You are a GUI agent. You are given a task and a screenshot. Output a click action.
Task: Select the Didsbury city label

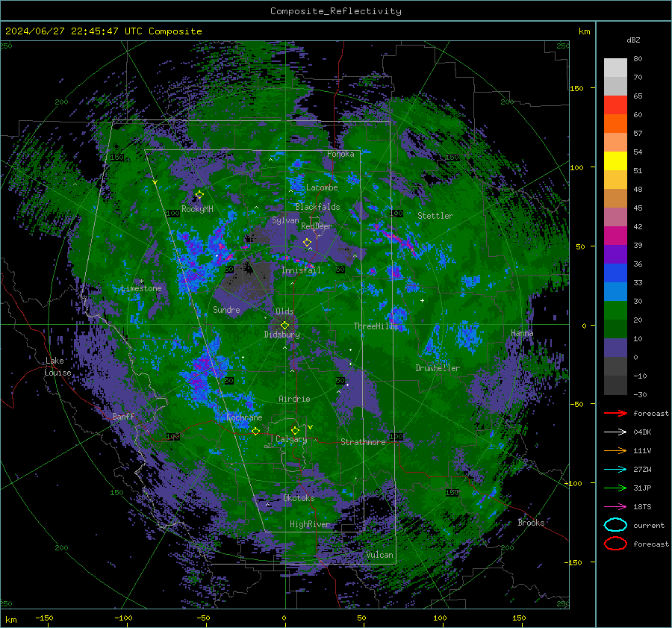tap(281, 335)
